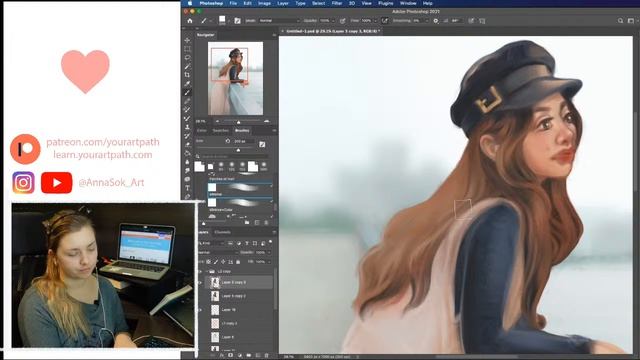
Task: Open Flow slider arrow in options bar
Action: (x=376, y=20)
